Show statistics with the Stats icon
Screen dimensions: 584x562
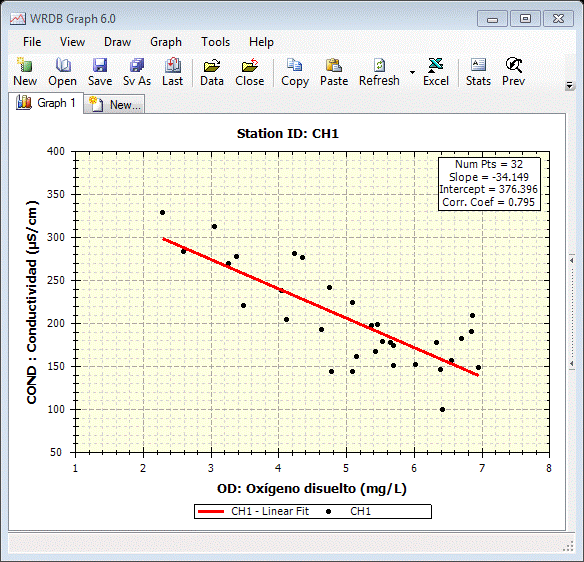pos(478,72)
